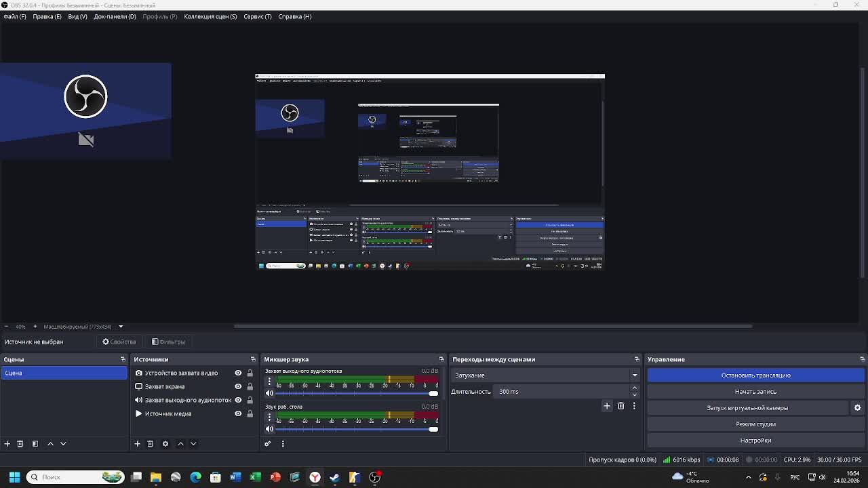
Task: Undock the Источники panel
Action: 253,359
